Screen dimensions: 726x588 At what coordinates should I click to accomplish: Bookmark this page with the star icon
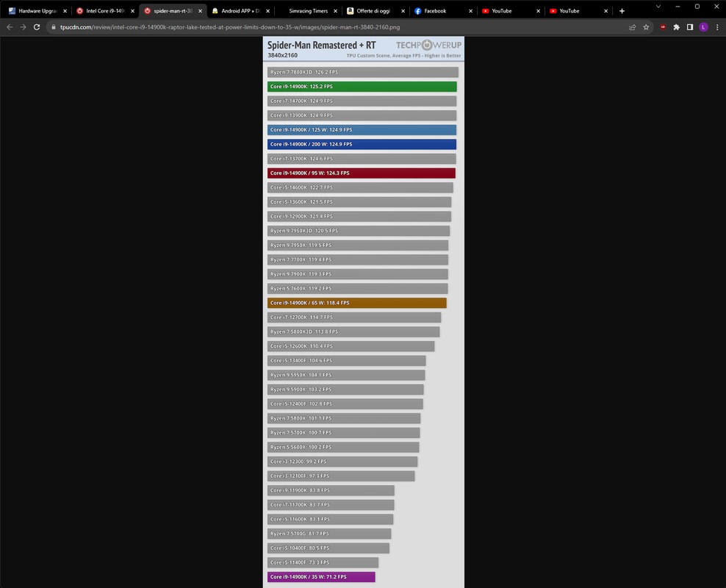point(646,27)
